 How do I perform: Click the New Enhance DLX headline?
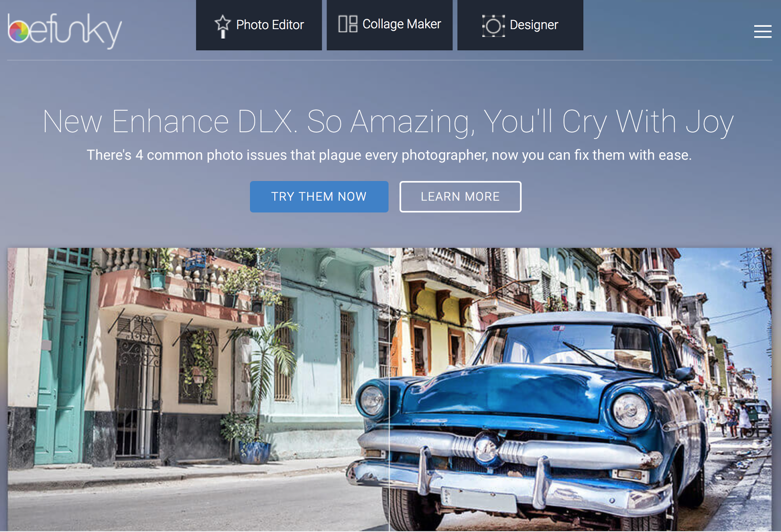click(x=389, y=121)
